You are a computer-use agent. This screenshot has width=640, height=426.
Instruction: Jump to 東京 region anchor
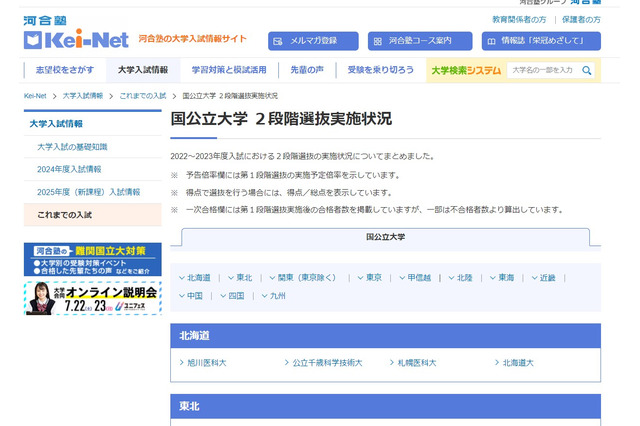[x=369, y=278]
